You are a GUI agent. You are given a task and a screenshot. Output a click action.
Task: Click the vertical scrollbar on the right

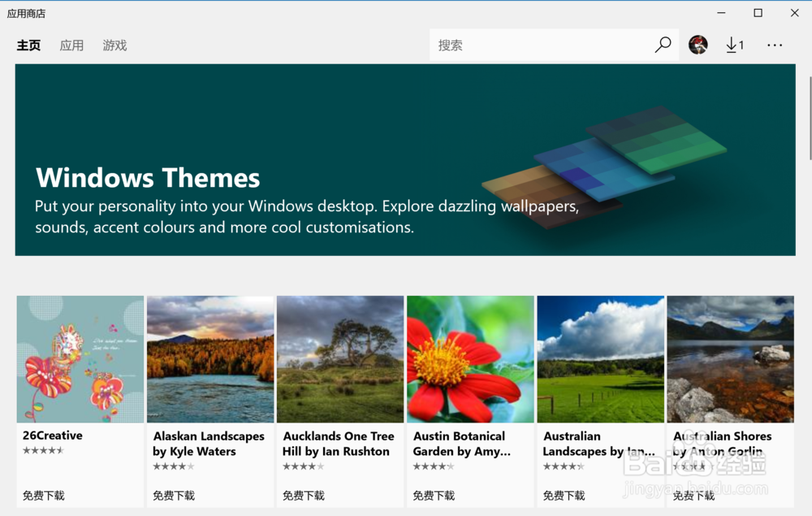coord(810,118)
